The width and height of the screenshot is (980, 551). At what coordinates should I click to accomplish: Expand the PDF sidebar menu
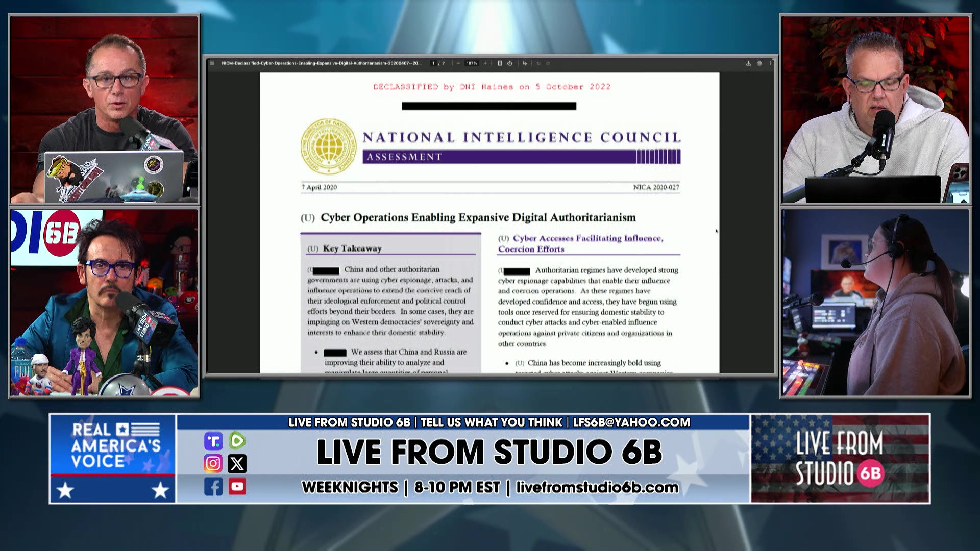pos(213,64)
